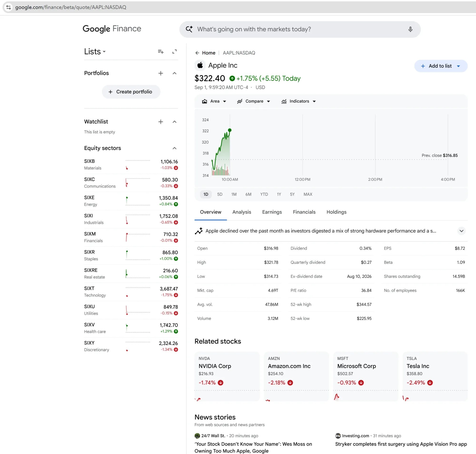The image size is (476, 454).
Task: Click the AI search sparkle icon
Action: 189,29
